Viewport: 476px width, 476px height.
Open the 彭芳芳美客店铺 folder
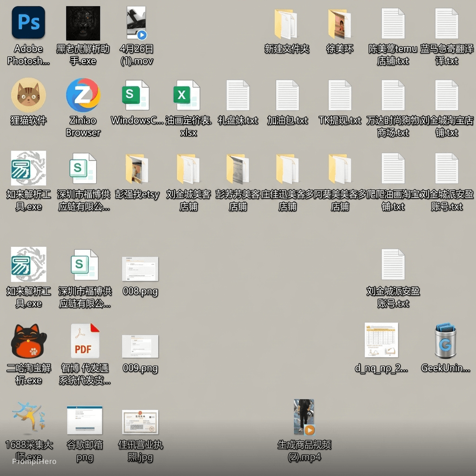238,169
